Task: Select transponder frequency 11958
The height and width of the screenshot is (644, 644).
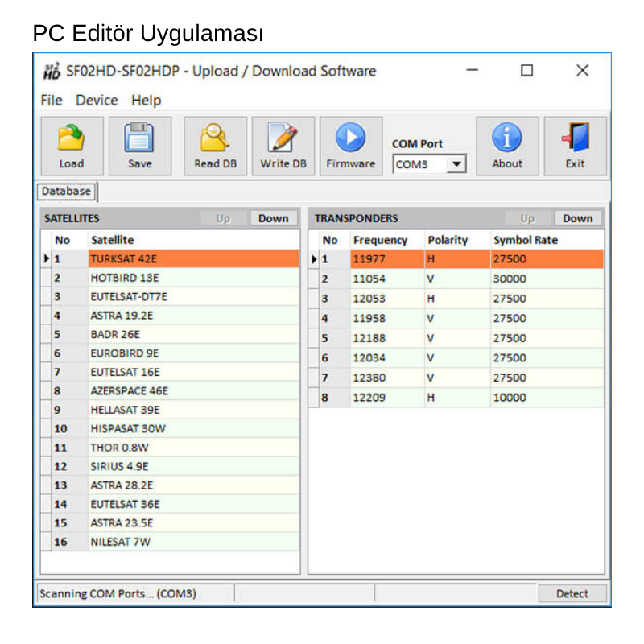Action: pos(387,318)
